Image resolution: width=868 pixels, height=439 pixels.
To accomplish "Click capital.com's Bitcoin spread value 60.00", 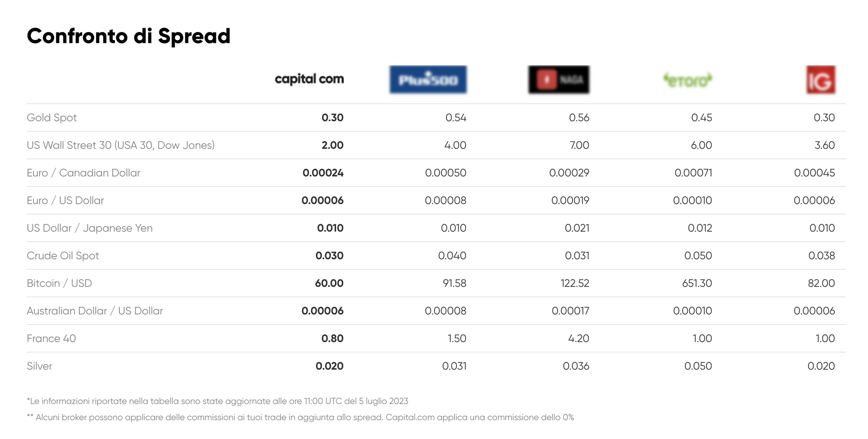I will [329, 283].
